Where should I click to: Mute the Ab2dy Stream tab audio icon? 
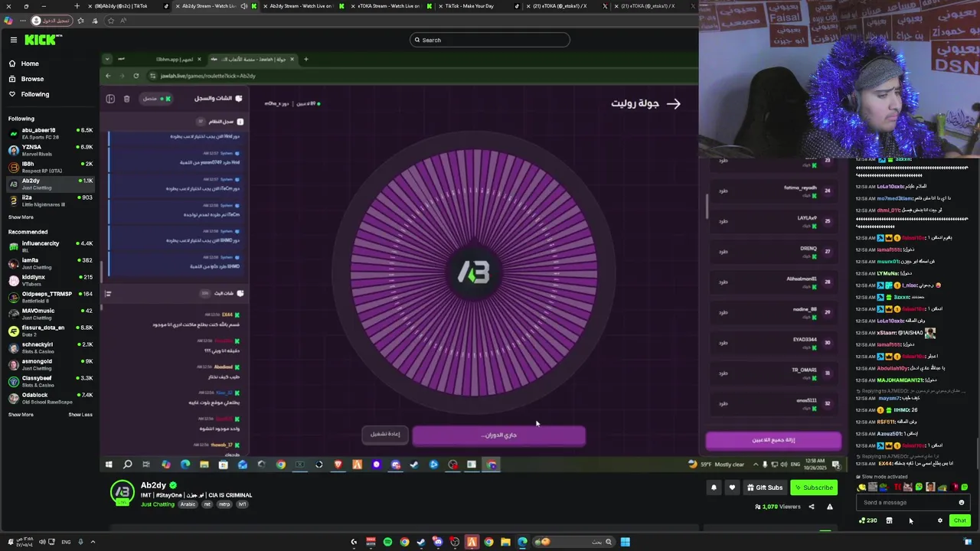pos(243,6)
